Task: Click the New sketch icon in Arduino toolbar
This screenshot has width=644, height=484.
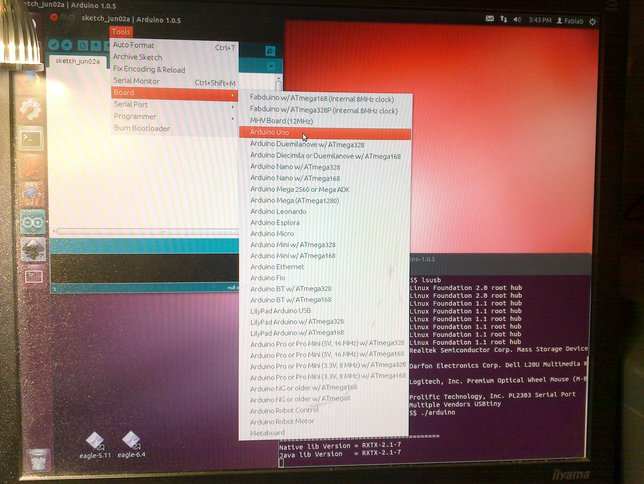Action: 83,45
